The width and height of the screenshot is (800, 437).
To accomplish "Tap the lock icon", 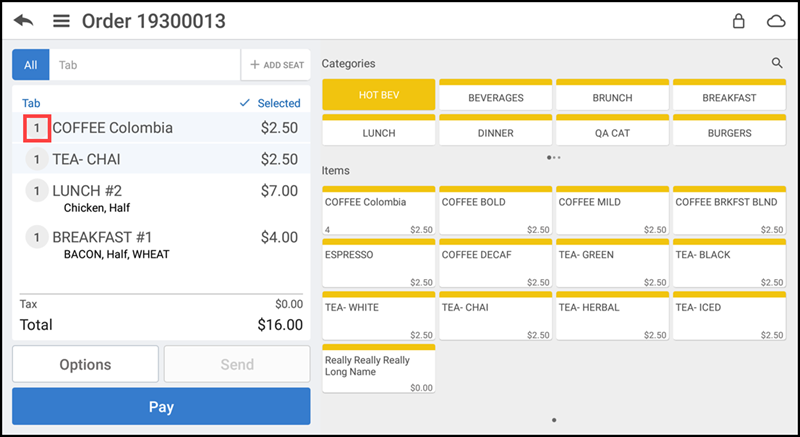I will point(738,21).
